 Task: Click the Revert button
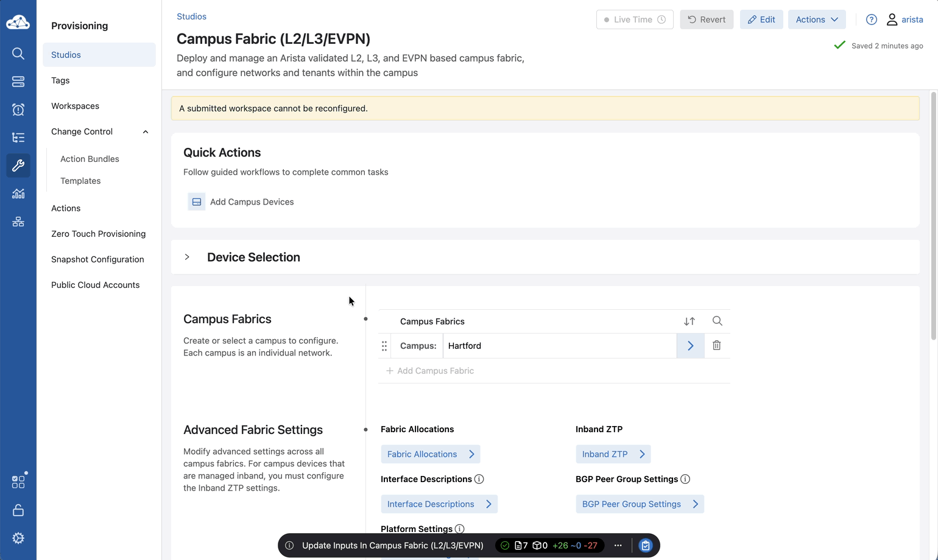pos(707,19)
